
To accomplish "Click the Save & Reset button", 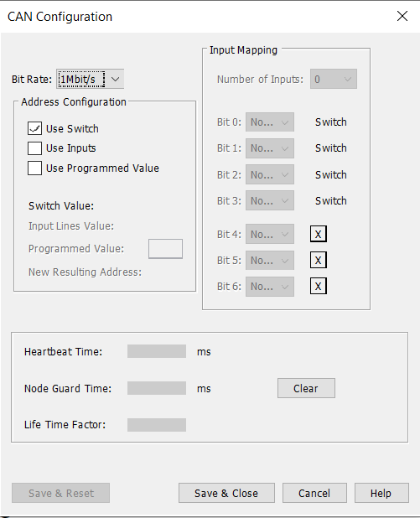I will tap(61, 493).
